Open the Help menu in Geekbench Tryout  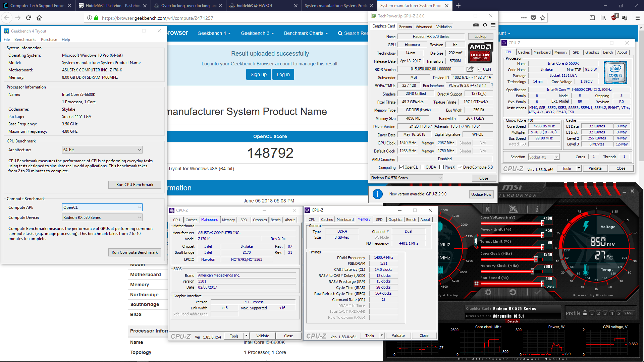point(66,40)
